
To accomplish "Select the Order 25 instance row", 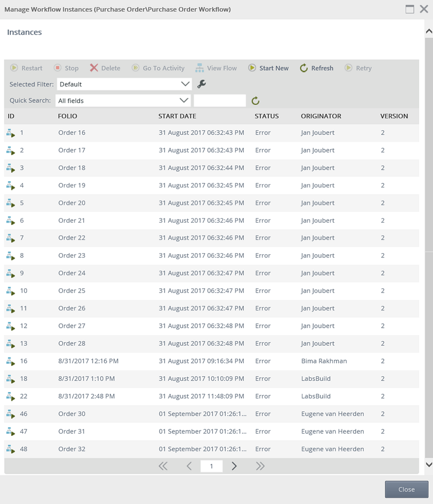I will tap(71, 291).
